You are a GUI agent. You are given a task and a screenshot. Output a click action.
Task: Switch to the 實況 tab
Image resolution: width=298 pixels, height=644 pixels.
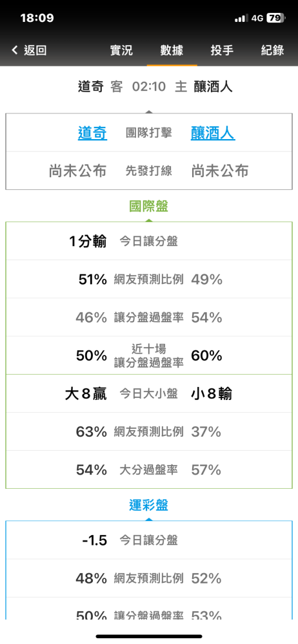121,50
